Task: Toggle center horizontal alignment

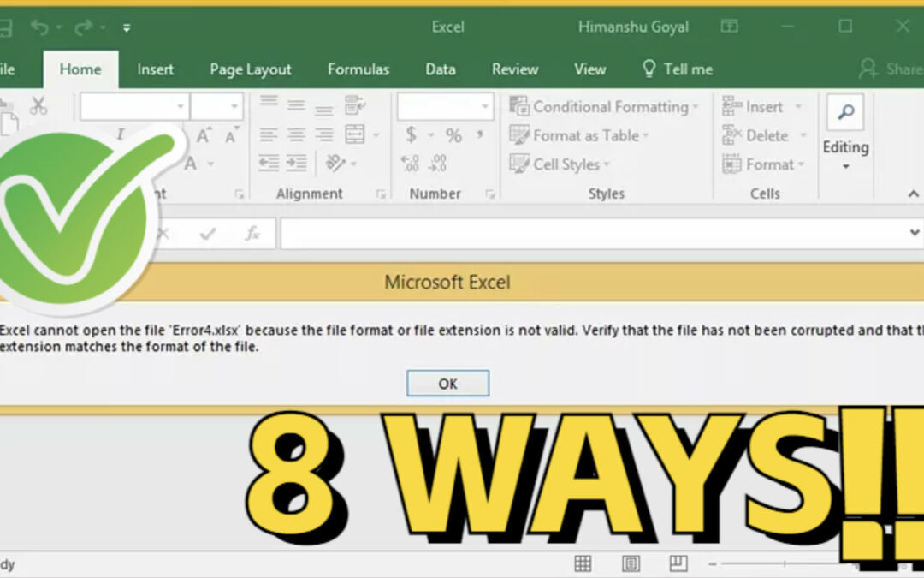Action: point(297,134)
